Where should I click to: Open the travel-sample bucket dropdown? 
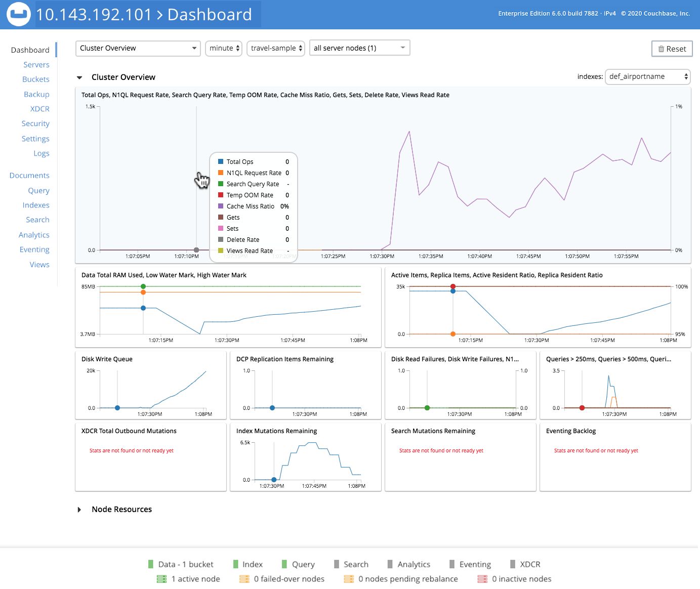click(276, 48)
